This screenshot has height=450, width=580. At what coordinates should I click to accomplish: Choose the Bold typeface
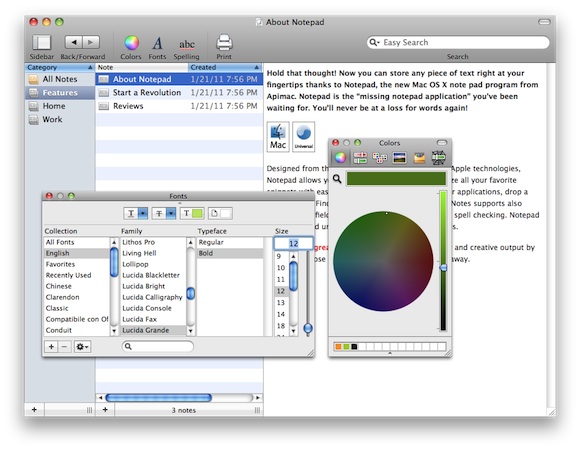230,253
